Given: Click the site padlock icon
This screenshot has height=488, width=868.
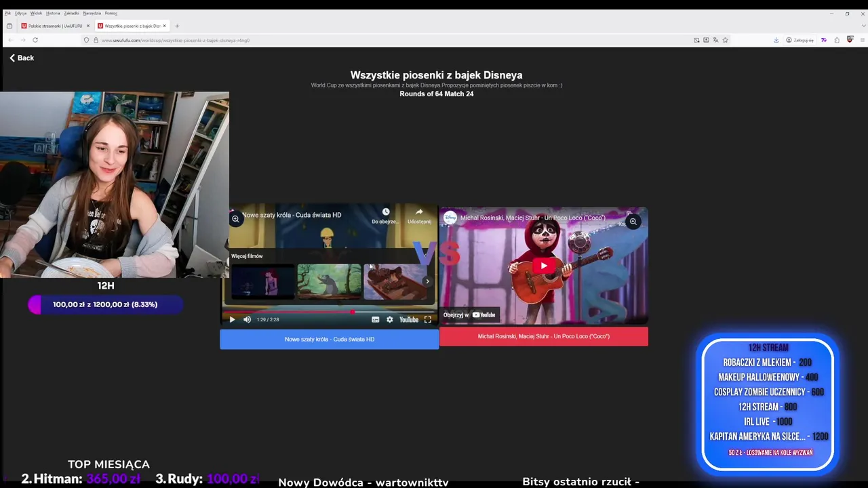Looking at the screenshot, I should [x=96, y=40].
